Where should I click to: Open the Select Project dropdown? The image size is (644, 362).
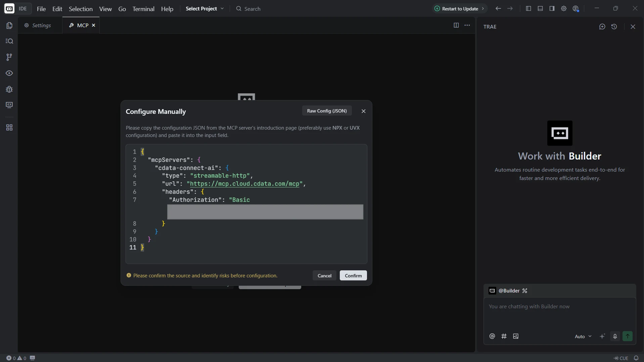(x=204, y=9)
